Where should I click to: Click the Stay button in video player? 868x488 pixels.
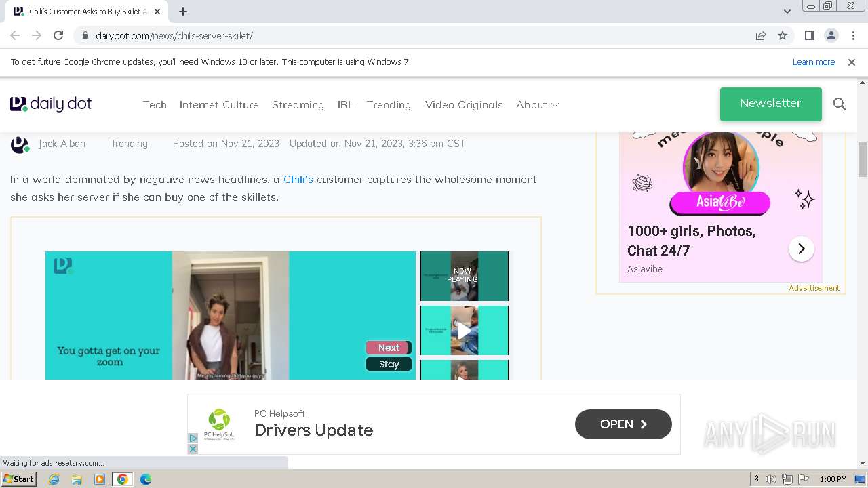tap(389, 364)
